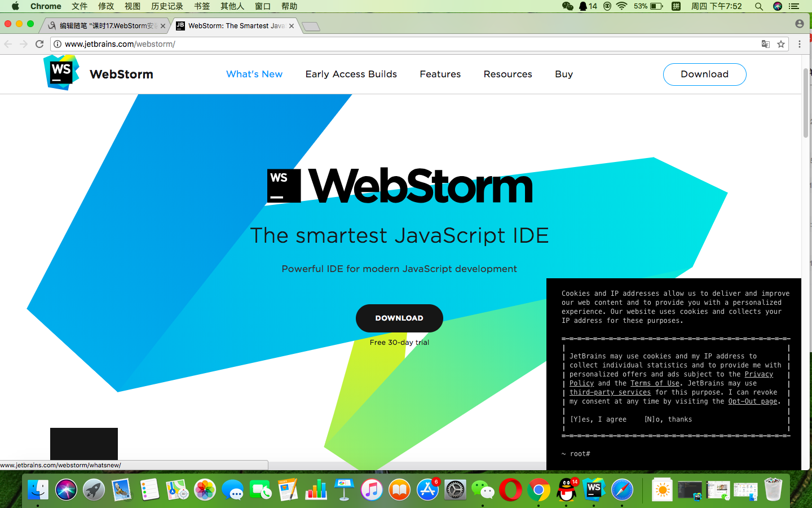Open the 视图 menu

click(x=133, y=6)
